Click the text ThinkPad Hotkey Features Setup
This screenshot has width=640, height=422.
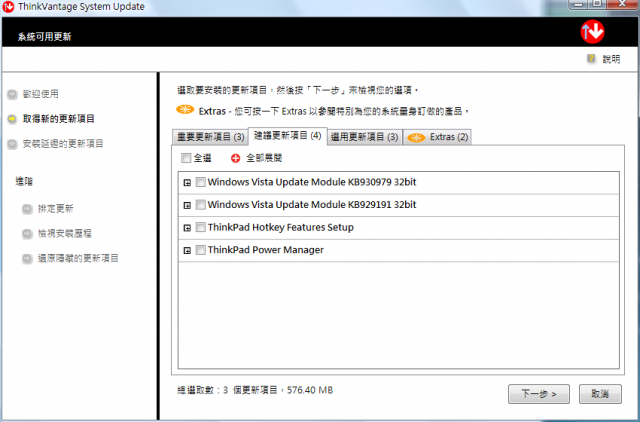pos(280,227)
